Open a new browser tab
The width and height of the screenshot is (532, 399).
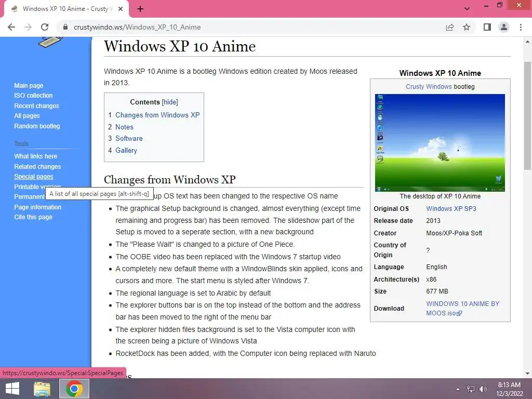[140, 9]
